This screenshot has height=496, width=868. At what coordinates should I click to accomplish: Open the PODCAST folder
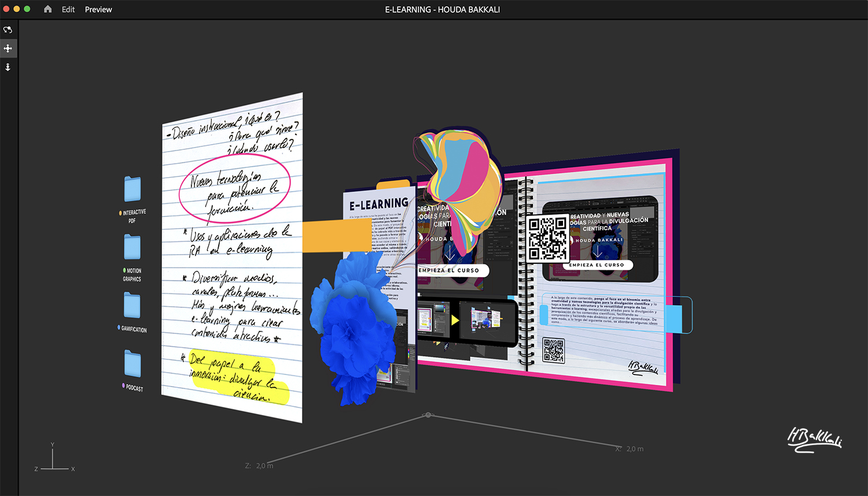click(x=133, y=363)
